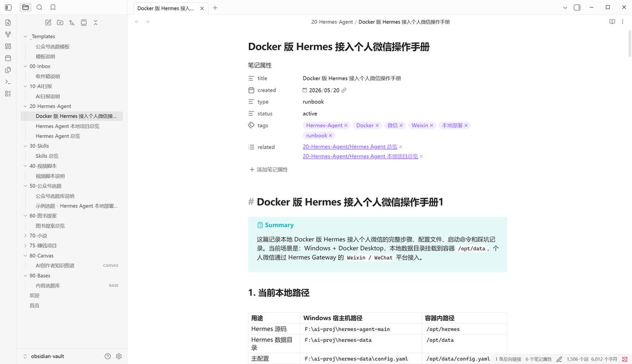The image size is (632, 364).
Task: Insert template ribbon icon
Action: [x=8, y=70]
